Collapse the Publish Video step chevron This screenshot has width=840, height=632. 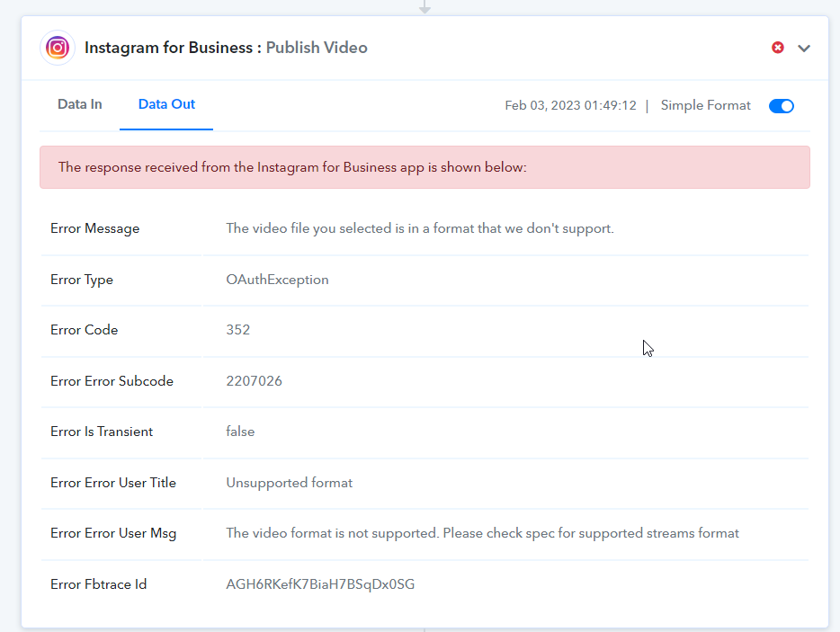(803, 49)
